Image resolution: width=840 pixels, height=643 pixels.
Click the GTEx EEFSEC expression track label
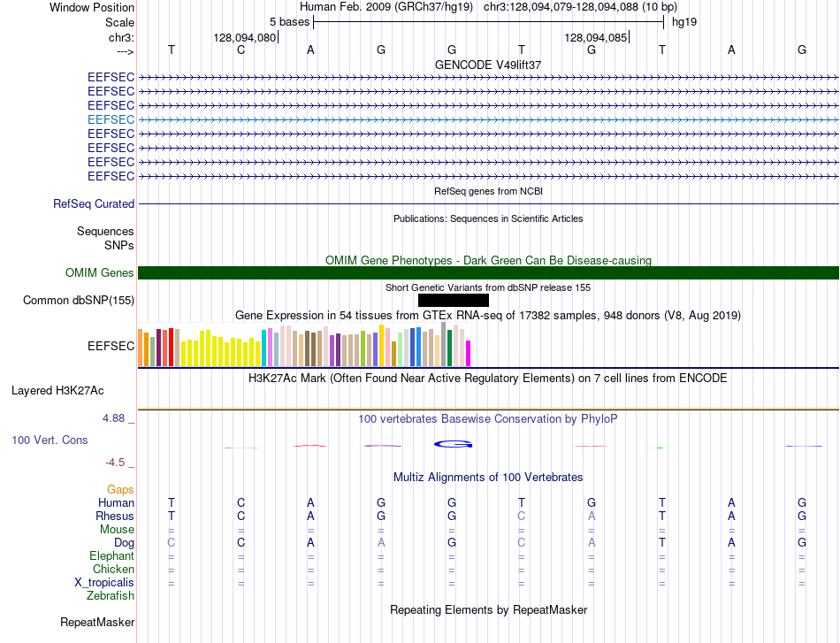[x=111, y=346]
